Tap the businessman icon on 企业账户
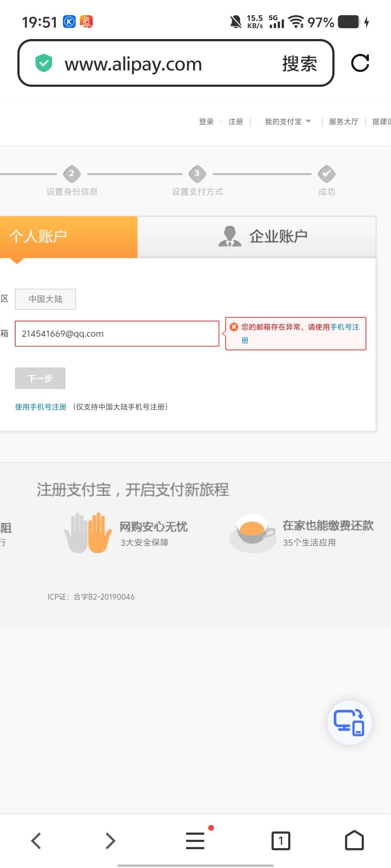Image resolution: width=391 pixels, height=868 pixels. coord(230,236)
